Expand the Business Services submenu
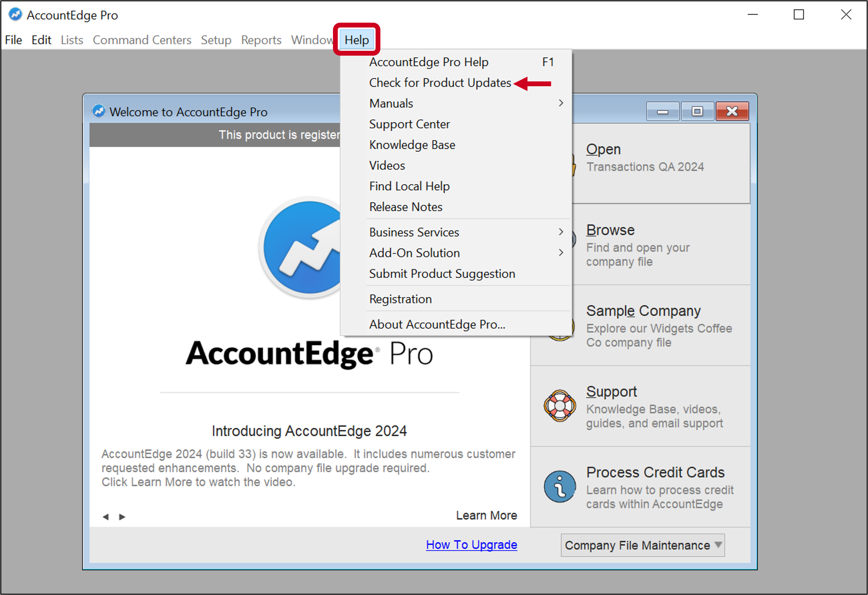The height and width of the screenshot is (595, 868). point(414,232)
